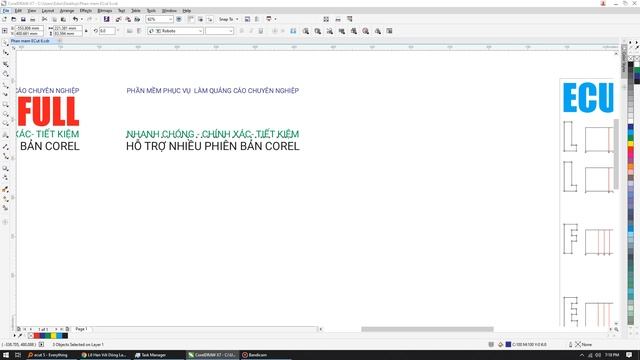
Task: Select the Shape tool
Action: click(5, 53)
